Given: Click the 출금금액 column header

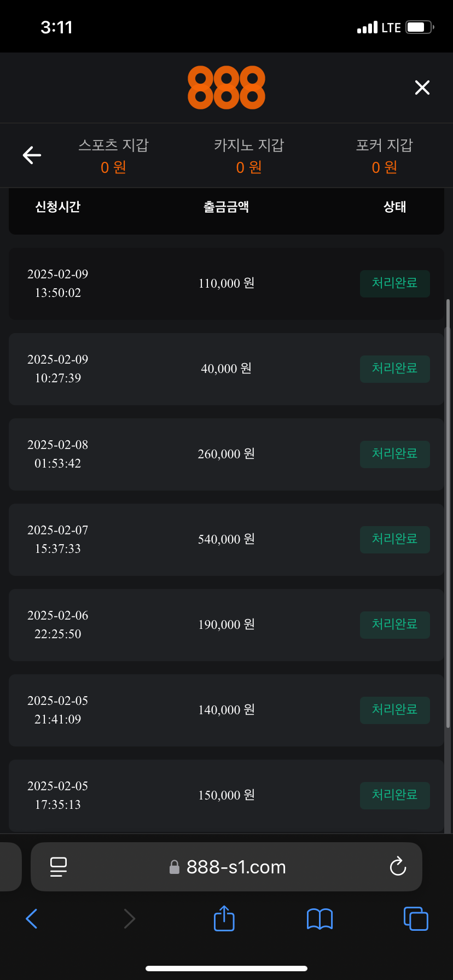Looking at the screenshot, I should [226, 207].
